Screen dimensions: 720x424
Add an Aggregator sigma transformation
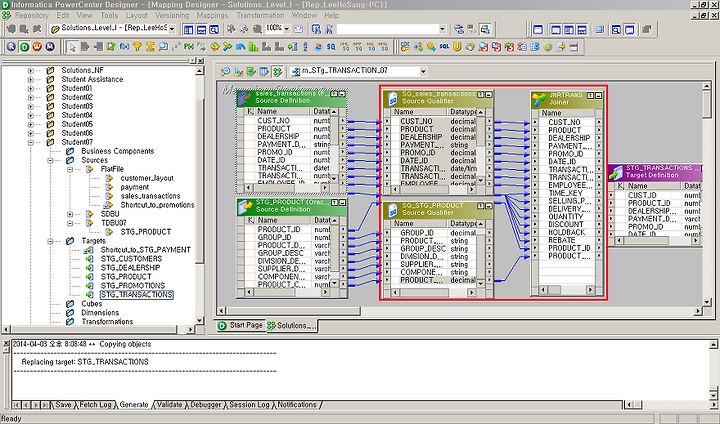click(150, 47)
